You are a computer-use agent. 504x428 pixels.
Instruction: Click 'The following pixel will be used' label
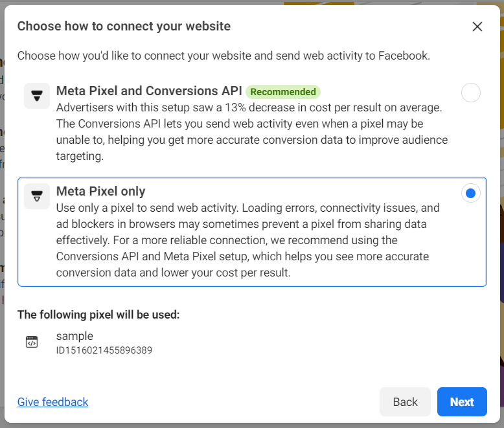tap(98, 315)
